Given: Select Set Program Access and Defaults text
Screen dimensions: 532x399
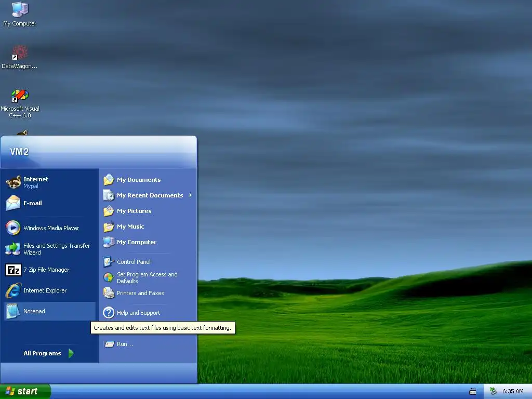Looking at the screenshot, I should (147, 277).
